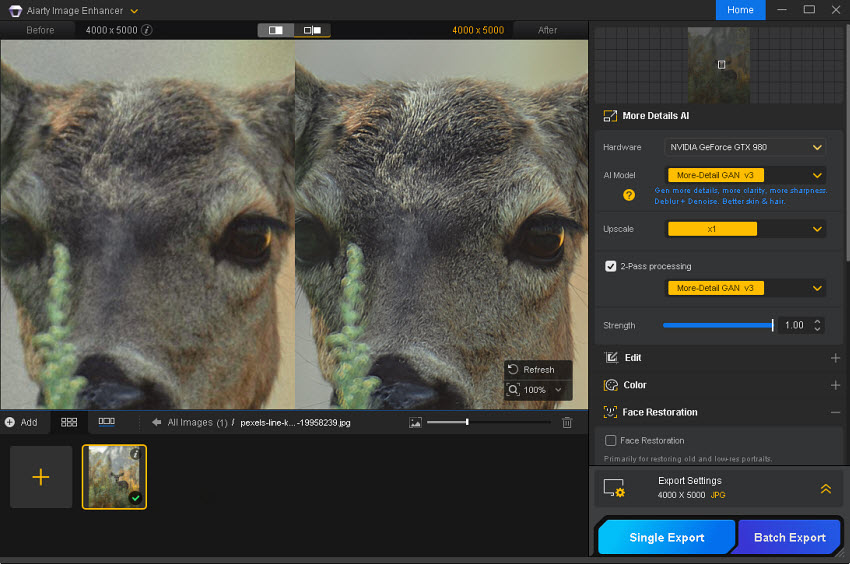This screenshot has width=850, height=564.
Task: Click the navigator viewport rectangle
Action: [x=722, y=65]
